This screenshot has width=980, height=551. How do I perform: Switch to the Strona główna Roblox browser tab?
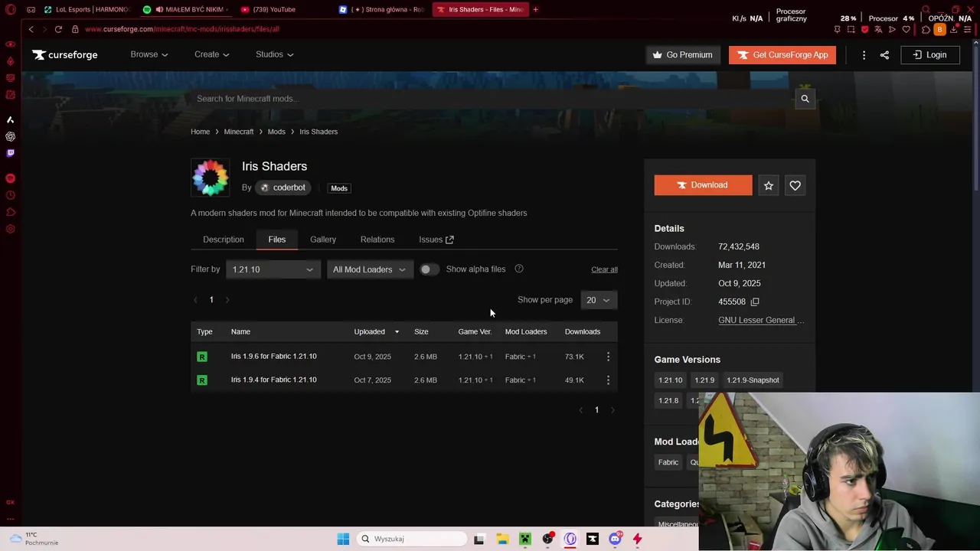(383, 9)
